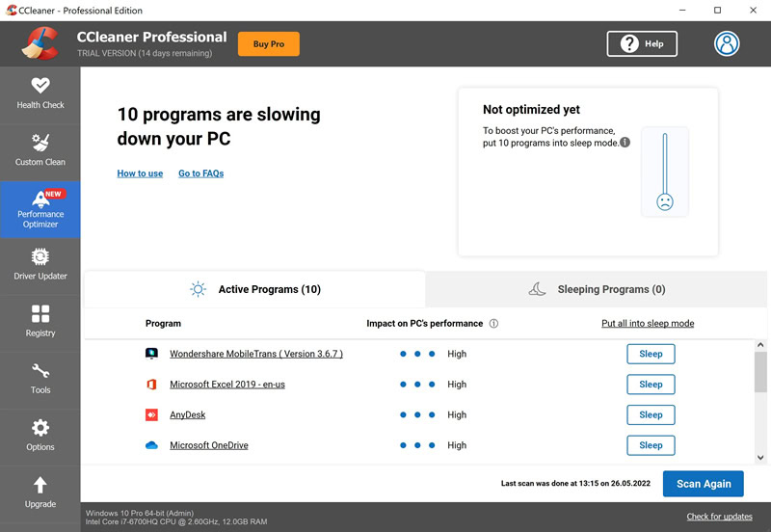Click Put all into sleep mode link
The height and width of the screenshot is (532, 771).
648,324
